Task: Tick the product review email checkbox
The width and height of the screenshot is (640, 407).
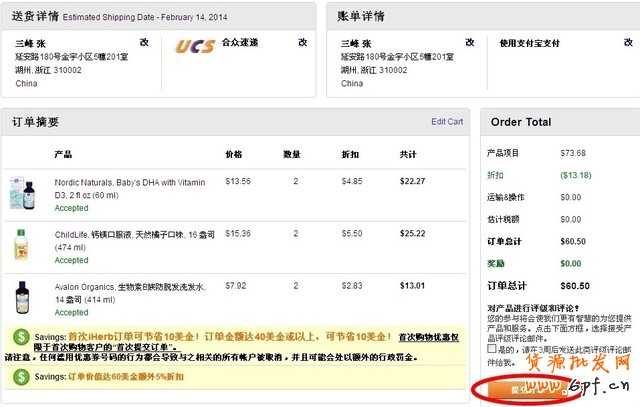Action: coord(491,350)
